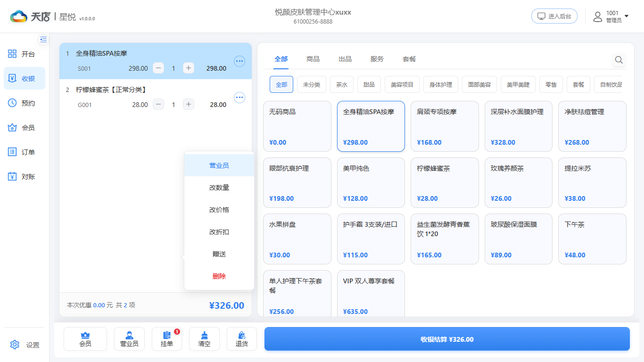Go to 预约 appointments in sidebar
The width and height of the screenshot is (644, 362).
pos(25,103)
